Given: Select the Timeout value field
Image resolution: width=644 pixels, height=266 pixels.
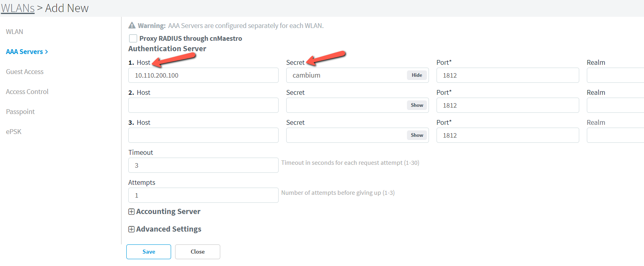Looking at the screenshot, I should (x=203, y=165).
